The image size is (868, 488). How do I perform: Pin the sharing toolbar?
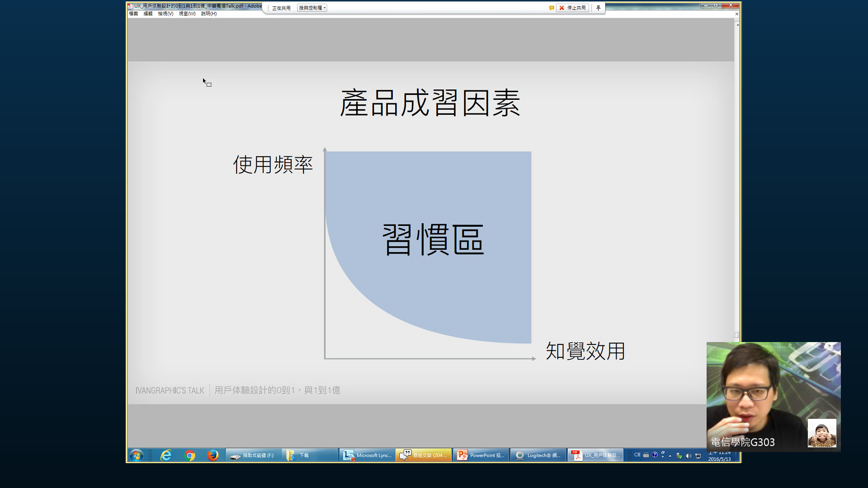pyautogui.click(x=598, y=8)
